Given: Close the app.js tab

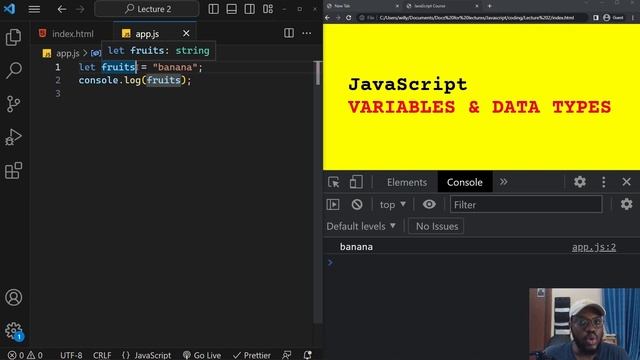Looking at the screenshot, I should tap(186, 33).
